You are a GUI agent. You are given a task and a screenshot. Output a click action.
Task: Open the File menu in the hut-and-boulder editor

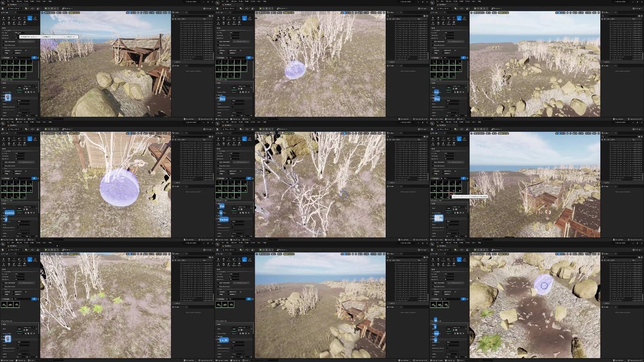click(x=8, y=1)
